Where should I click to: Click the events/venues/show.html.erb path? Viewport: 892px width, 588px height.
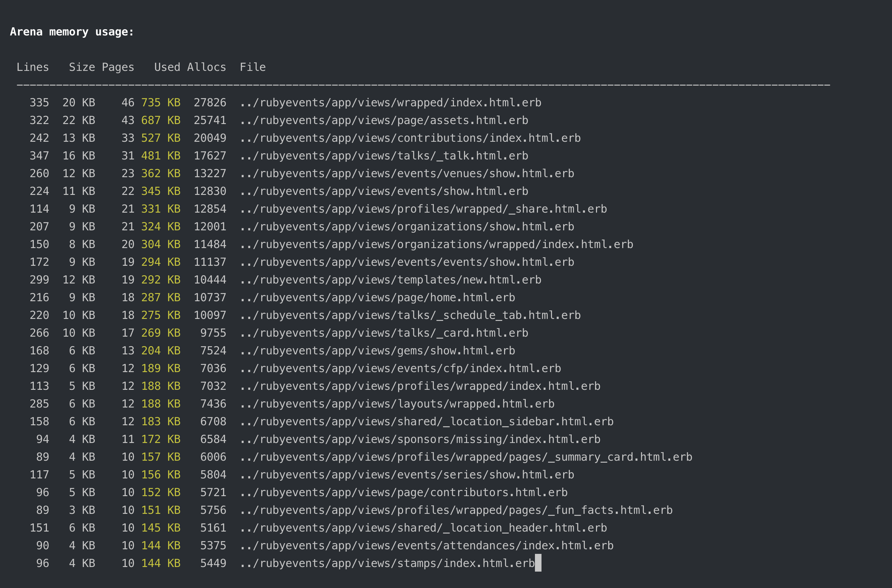point(407,173)
